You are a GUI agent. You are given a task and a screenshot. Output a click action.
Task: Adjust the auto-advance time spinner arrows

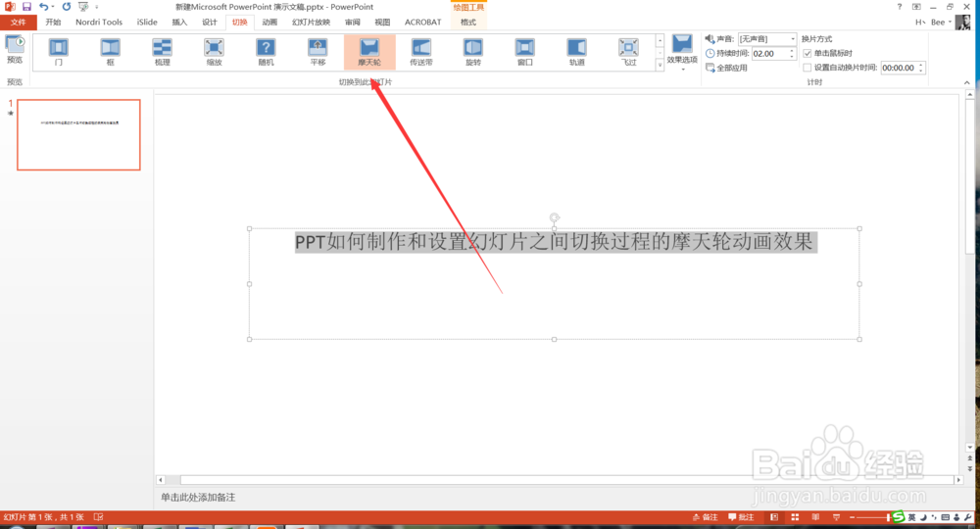[x=920, y=68]
